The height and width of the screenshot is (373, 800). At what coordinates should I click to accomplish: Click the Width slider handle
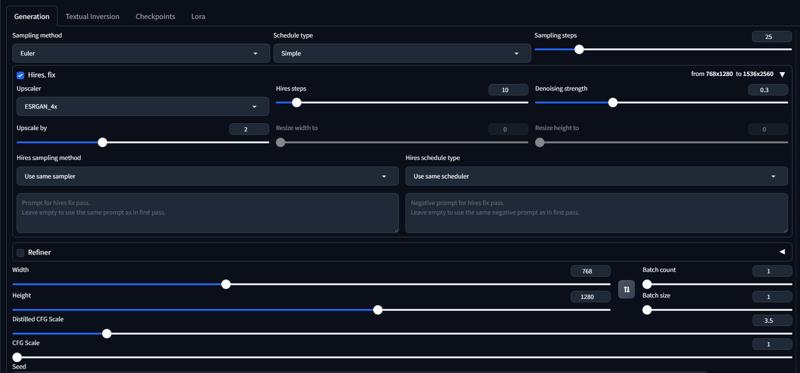click(x=226, y=284)
